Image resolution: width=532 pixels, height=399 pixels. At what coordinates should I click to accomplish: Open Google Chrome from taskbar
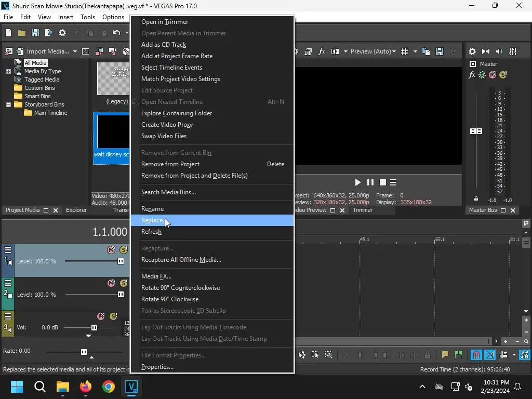coord(109,387)
